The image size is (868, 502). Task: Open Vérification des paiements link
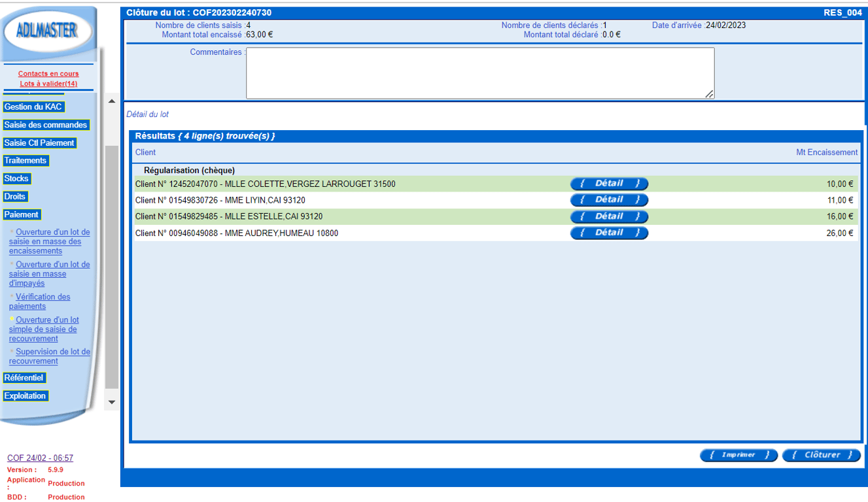(40, 301)
